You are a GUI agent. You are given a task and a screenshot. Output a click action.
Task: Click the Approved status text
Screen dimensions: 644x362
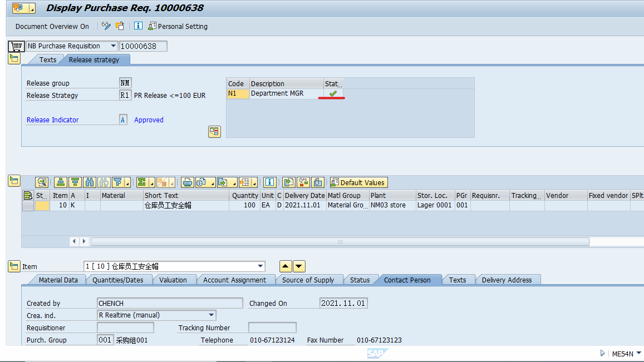click(149, 120)
